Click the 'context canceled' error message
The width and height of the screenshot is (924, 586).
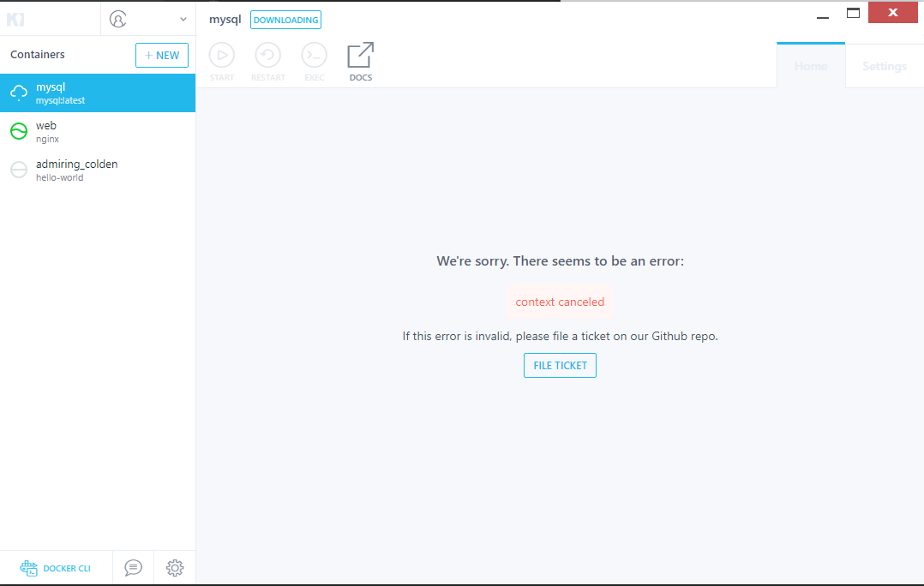[x=560, y=302]
